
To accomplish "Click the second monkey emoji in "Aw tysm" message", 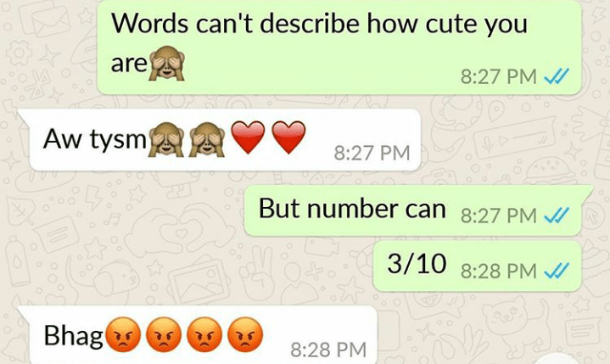I will pos(206,139).
